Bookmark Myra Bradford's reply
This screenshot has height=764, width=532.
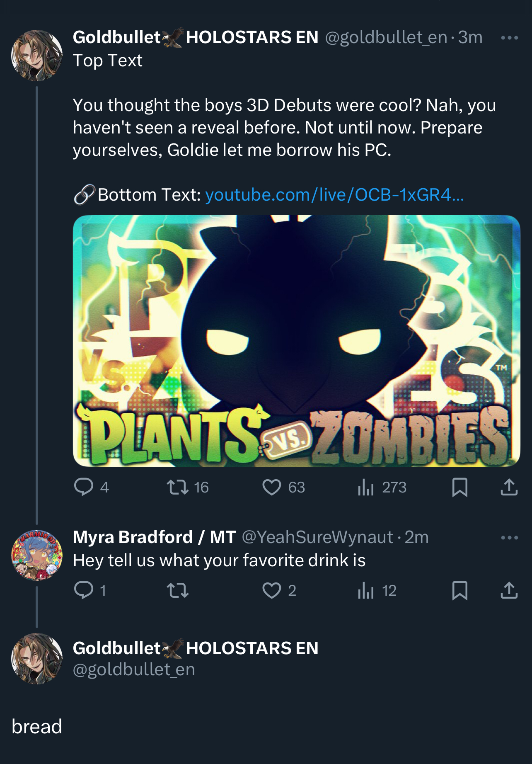(460, 590)
